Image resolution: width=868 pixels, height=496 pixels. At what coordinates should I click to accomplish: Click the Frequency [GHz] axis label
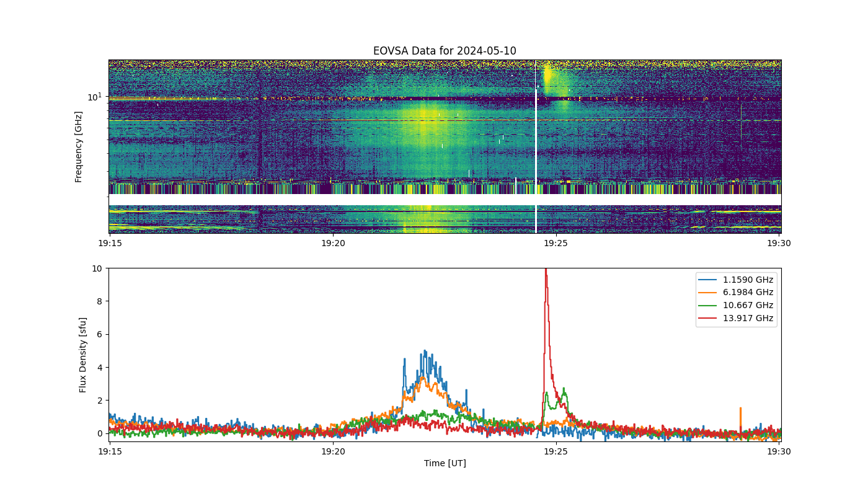(x=79, y=146)
